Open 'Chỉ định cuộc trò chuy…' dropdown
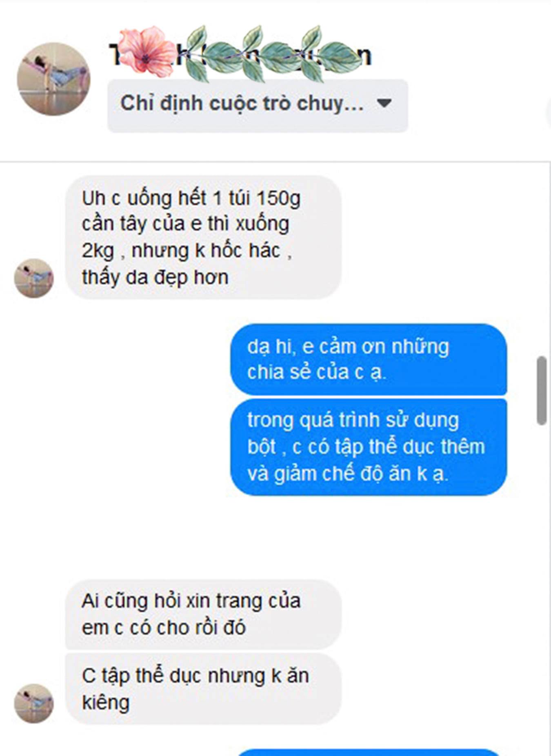Viewport: 551px width, 756px height. (258, 105)
